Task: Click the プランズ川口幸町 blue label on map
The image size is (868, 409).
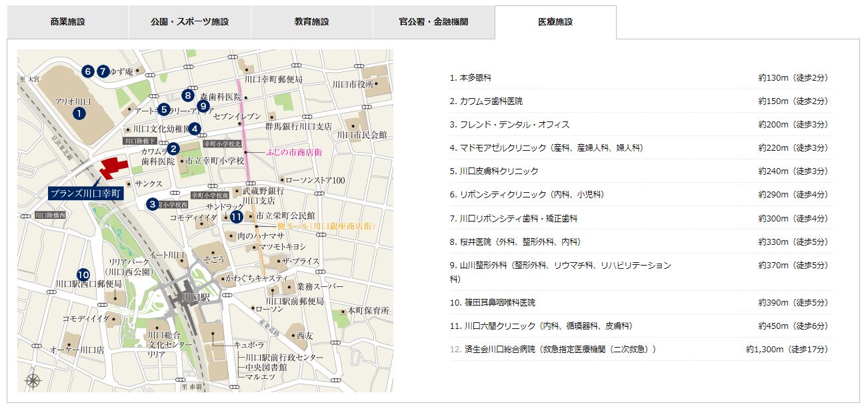Action: point(86,193)
